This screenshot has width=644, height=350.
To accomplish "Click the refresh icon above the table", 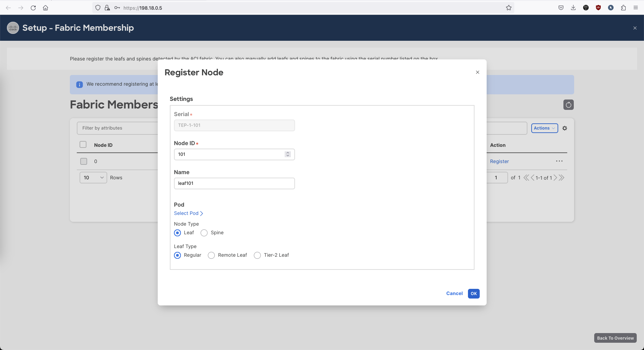I will click(x=568, y=105).
